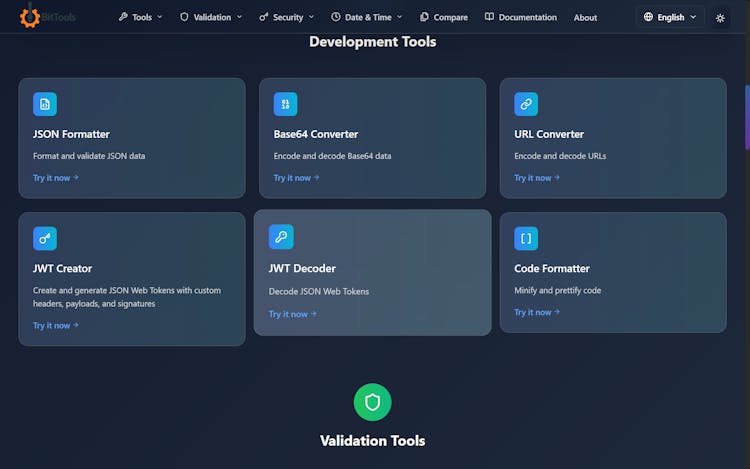Go to Documentation in the navbar
The image size is (750, 469).
pos(520,17)
